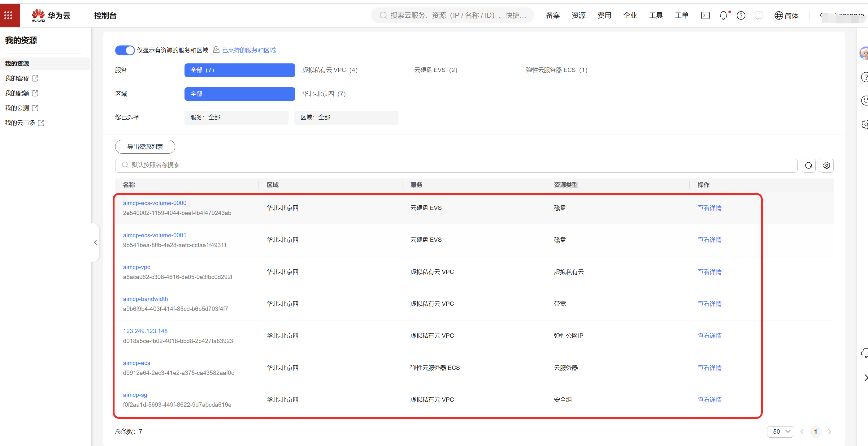Open the 备案 menu

pyautogui.click(x=553, y=15)
